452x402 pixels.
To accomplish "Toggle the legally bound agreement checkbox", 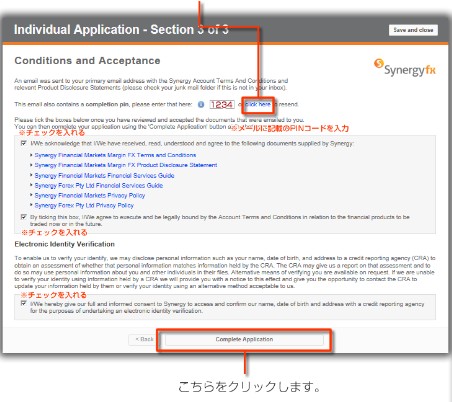I will (x=23, y=217).
